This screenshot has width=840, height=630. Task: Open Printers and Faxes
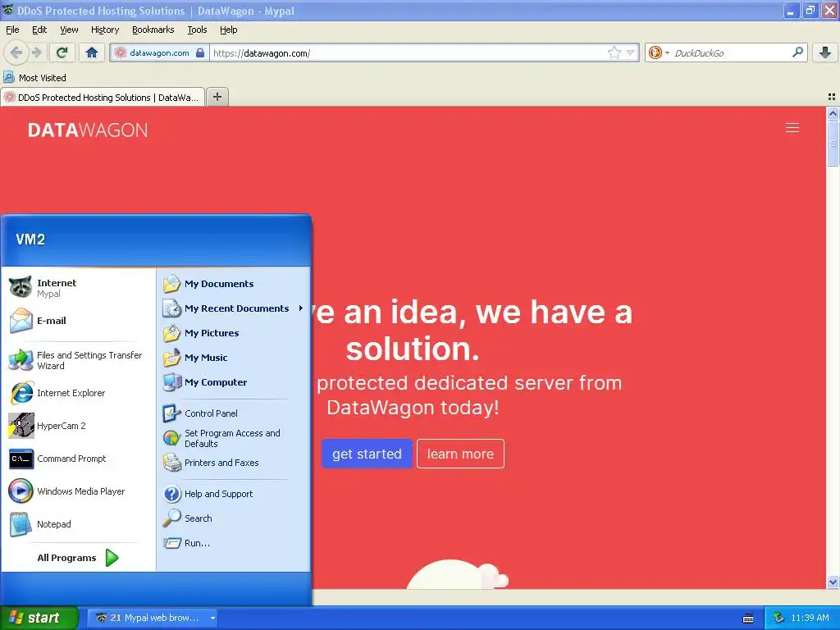click(234, 463)
